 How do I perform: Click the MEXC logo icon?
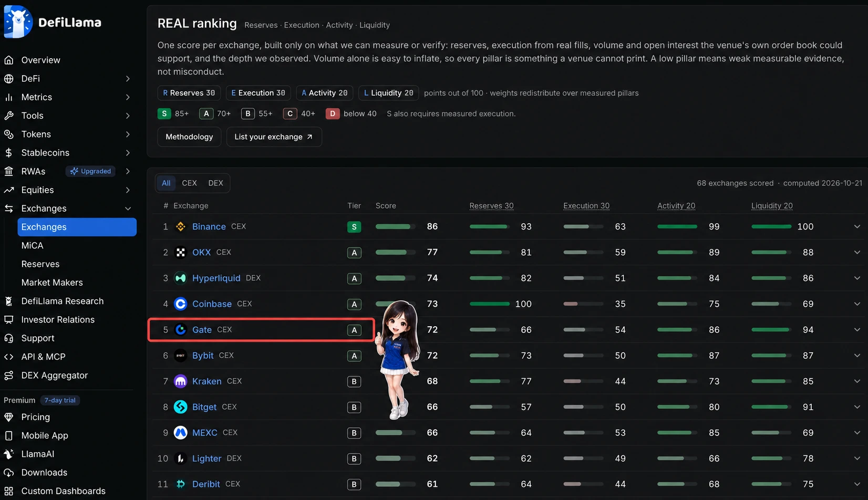click(180, 433)
